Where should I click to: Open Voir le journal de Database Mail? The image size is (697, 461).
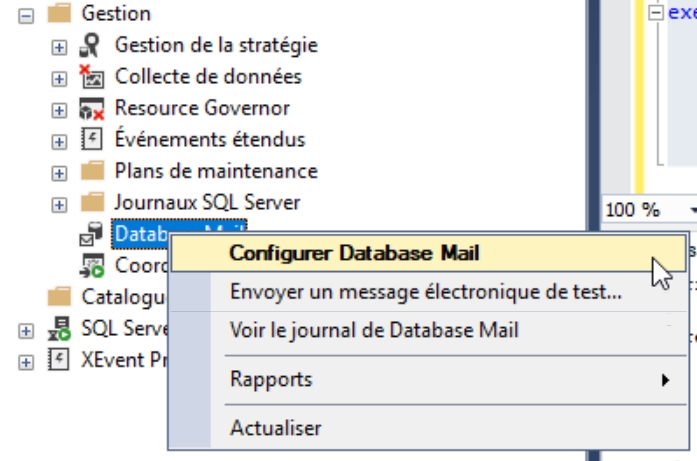tap(374, 330)
